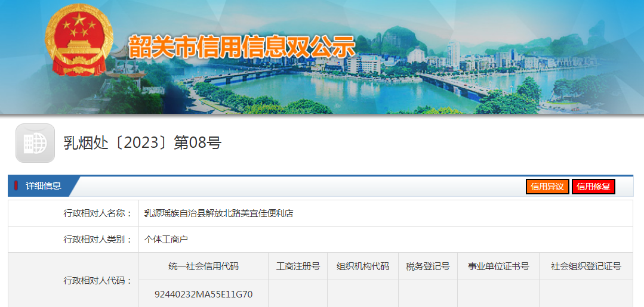
Task: Click the heading 乳烟处〔2023〕第08号
Action: click(x=142, y=143)
